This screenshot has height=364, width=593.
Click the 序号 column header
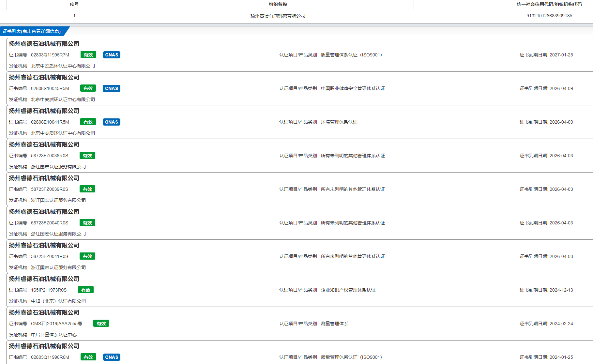point(74,4)
